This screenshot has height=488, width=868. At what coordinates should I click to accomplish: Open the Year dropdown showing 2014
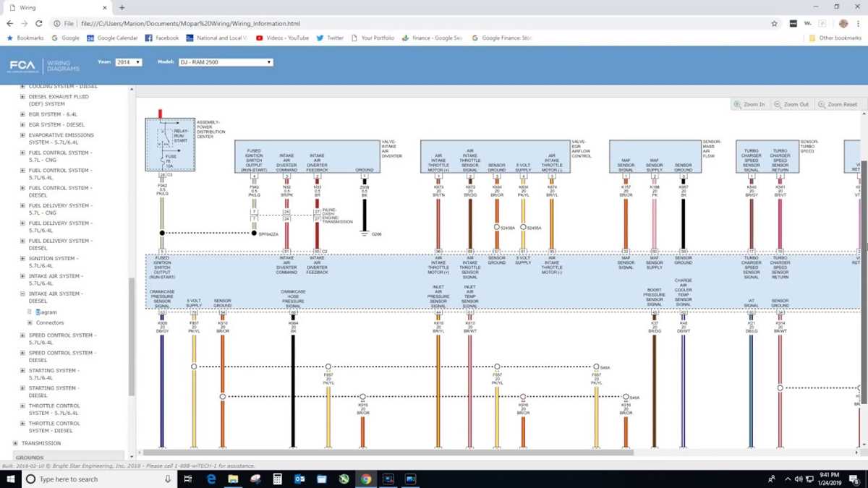129,62
